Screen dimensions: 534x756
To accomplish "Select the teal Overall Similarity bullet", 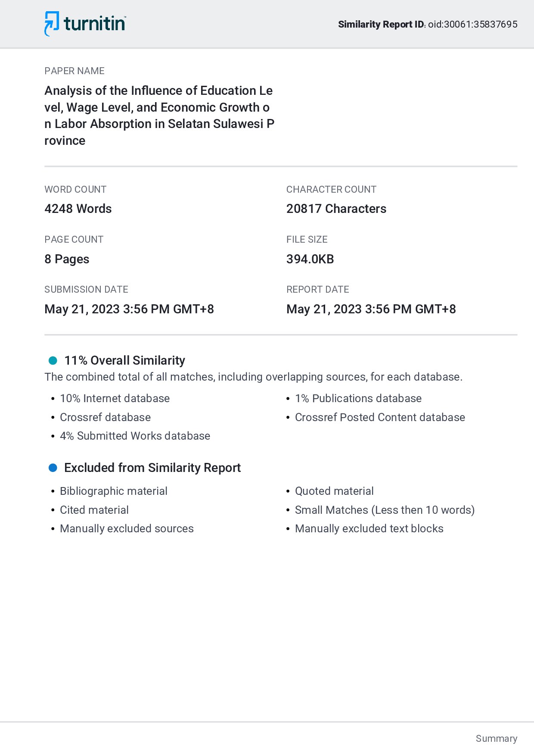I will (53, 360).
